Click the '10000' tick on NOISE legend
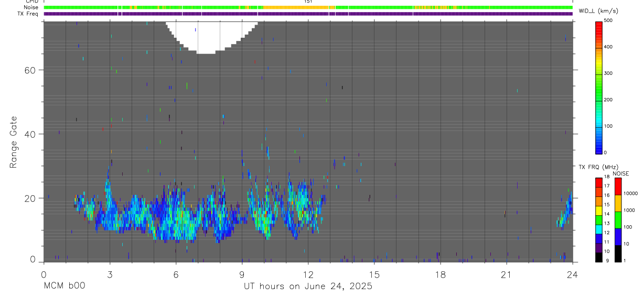 click(x=631, y=193)
